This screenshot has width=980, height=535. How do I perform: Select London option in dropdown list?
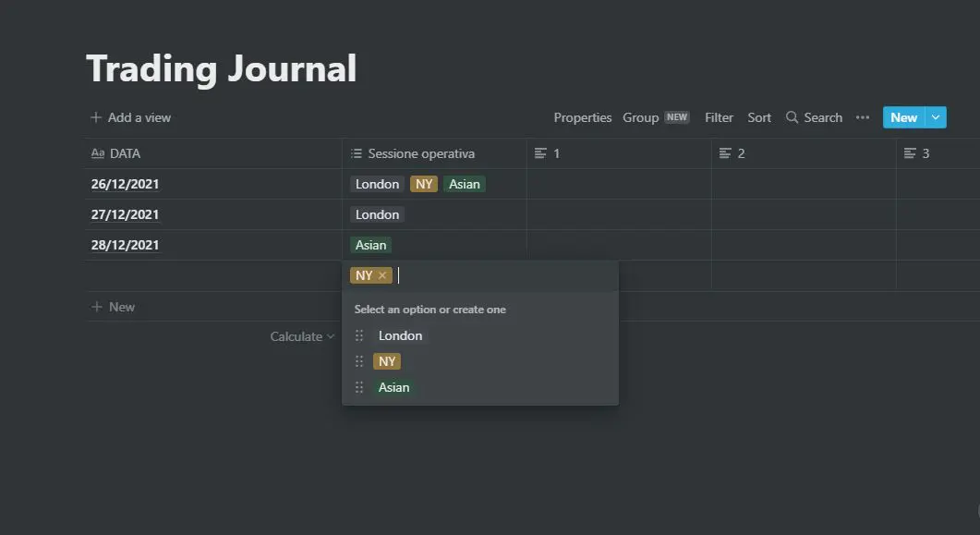point(400,335)
